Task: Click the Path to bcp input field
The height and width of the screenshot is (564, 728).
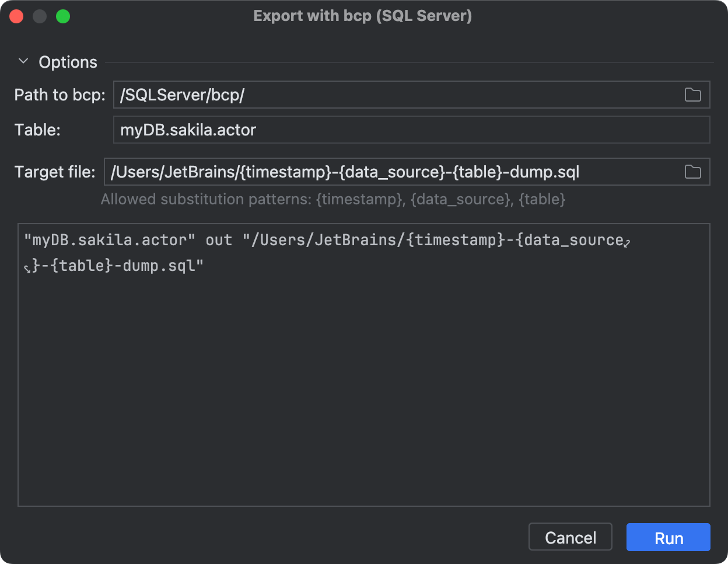Action: pyautogui.click(x=350, y=95)
